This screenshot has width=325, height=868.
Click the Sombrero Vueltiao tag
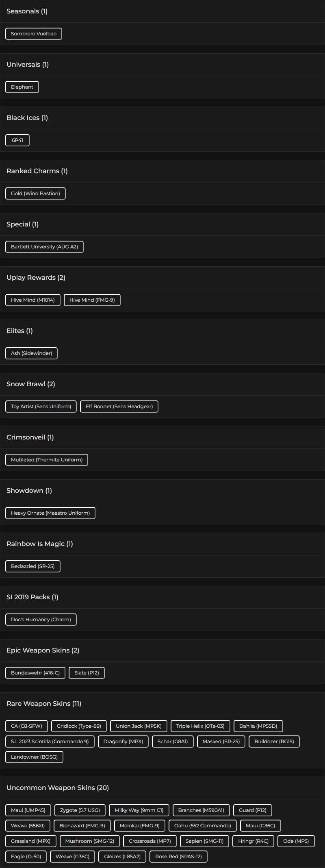click(x=34, y=34)
